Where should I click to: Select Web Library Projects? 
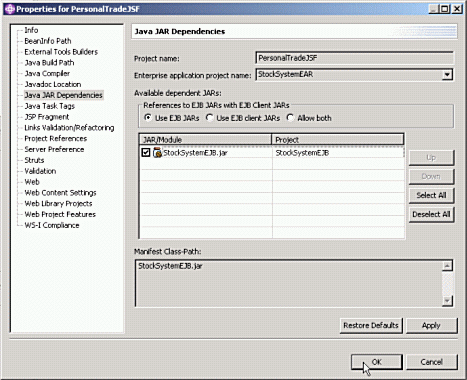(x=58, y=204)
